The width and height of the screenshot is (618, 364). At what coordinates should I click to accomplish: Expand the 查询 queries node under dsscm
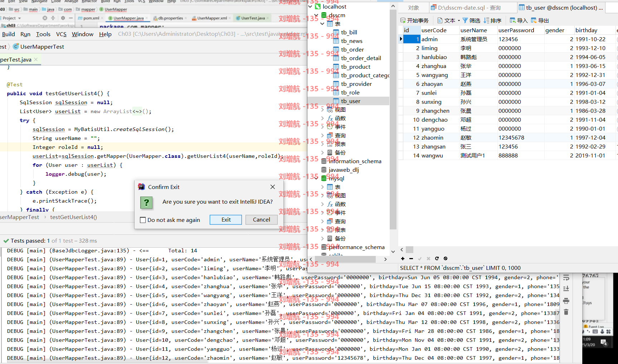click(x=322, y=135)
